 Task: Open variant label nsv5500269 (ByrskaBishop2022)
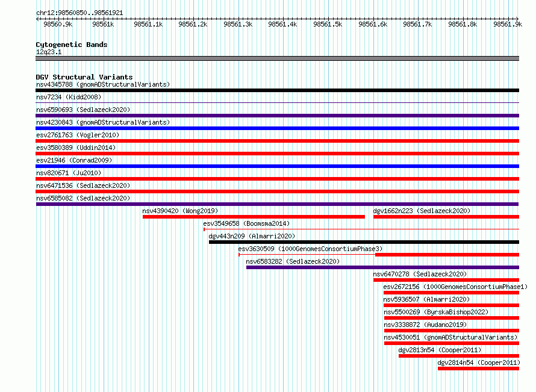[436, 312]
